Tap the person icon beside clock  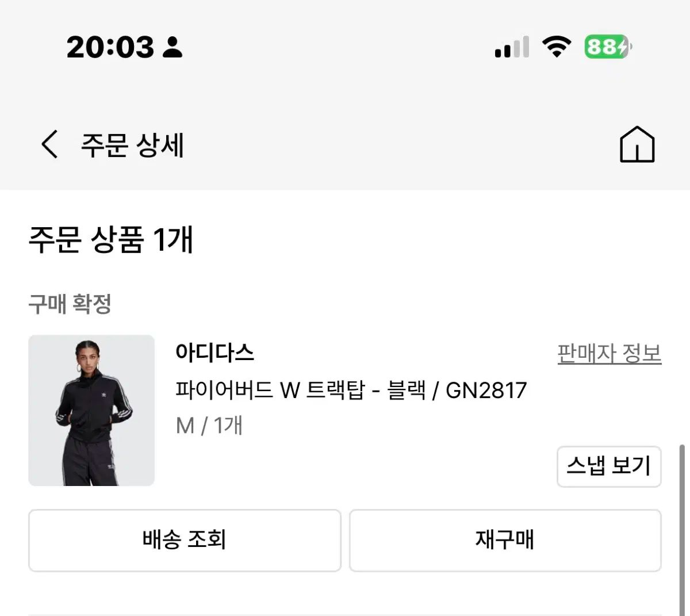(172, 47)
